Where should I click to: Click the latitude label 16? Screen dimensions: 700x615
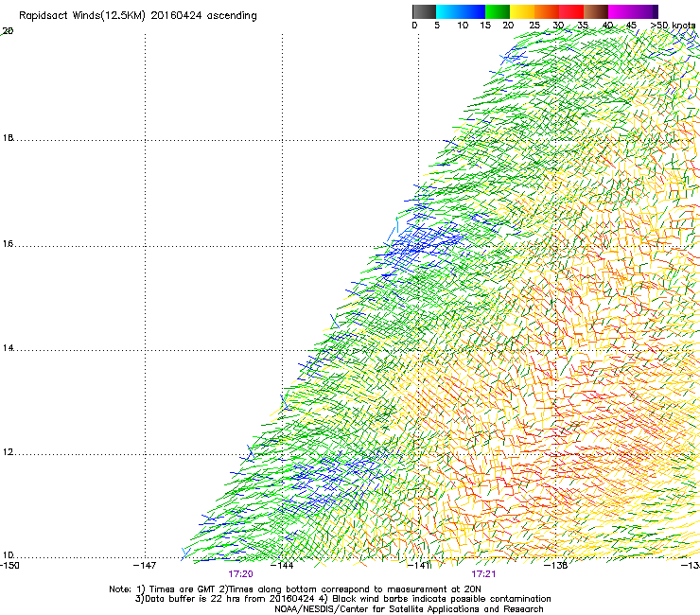click(8, 244)
